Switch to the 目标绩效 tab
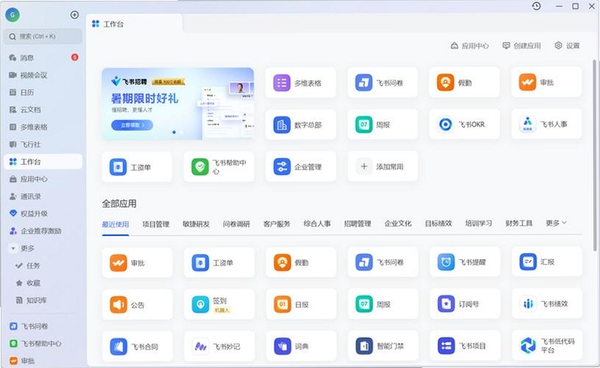Viewport: 600px width, 368px height. [x=439, y=223]
